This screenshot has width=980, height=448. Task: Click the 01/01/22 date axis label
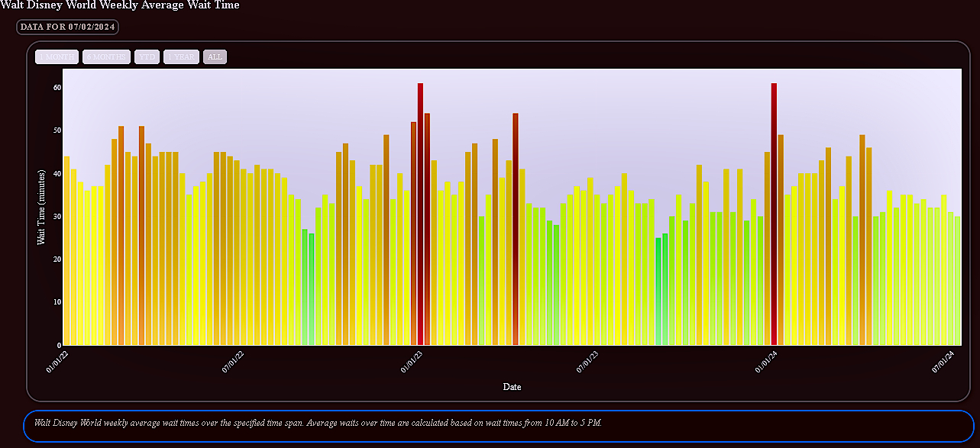tap(57, 362)
